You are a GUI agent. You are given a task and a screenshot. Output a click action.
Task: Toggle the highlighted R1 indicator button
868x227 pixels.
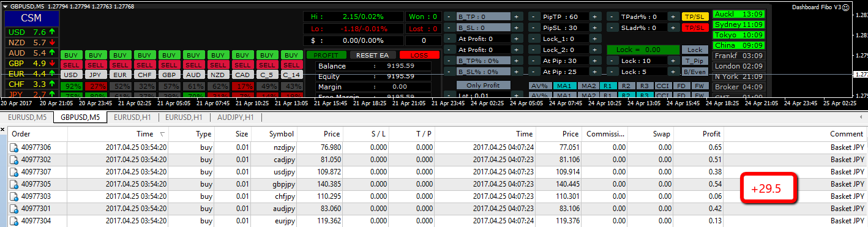coord(608,86)
